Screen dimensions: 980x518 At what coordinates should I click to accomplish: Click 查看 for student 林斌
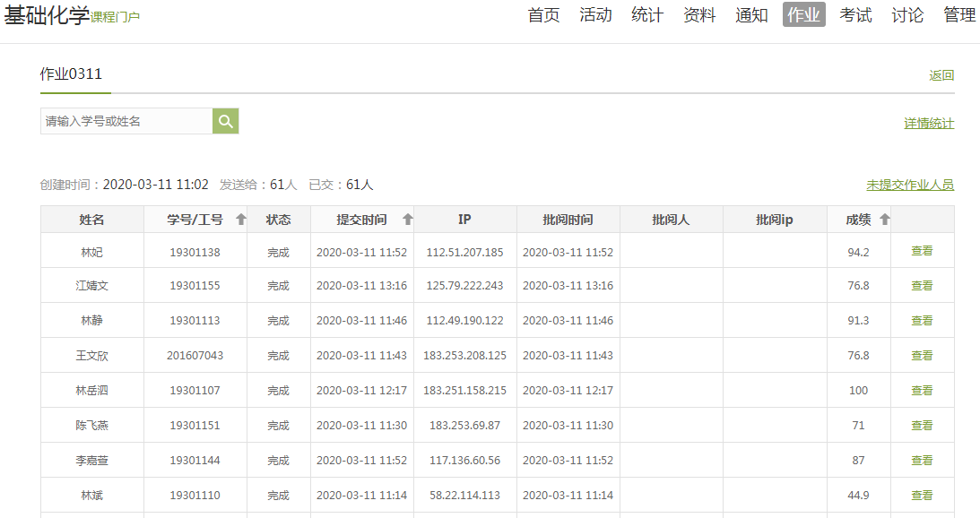pos(922,496)
